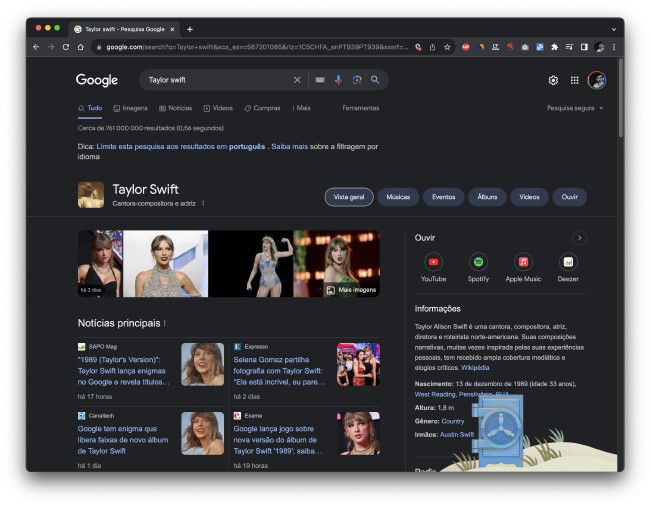This screenshot has width=650, height=506.
Task: Listen on Spotify icon
Action: click(x=478, y=262)
